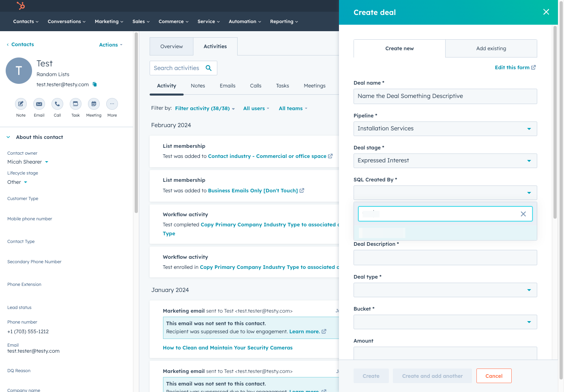Expand the Bucket dropdown
564x392 pixels.
tap(445, 322)
